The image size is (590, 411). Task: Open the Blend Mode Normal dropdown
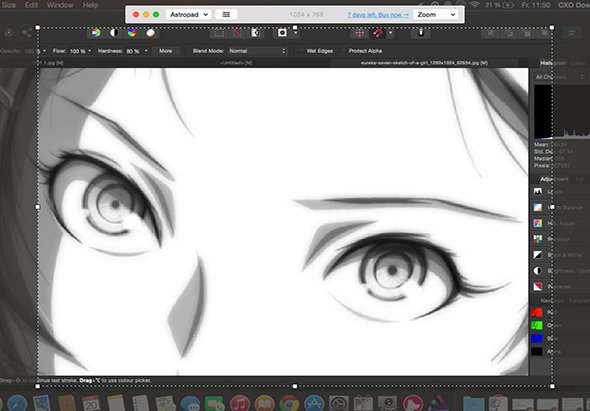coord(258,51)
